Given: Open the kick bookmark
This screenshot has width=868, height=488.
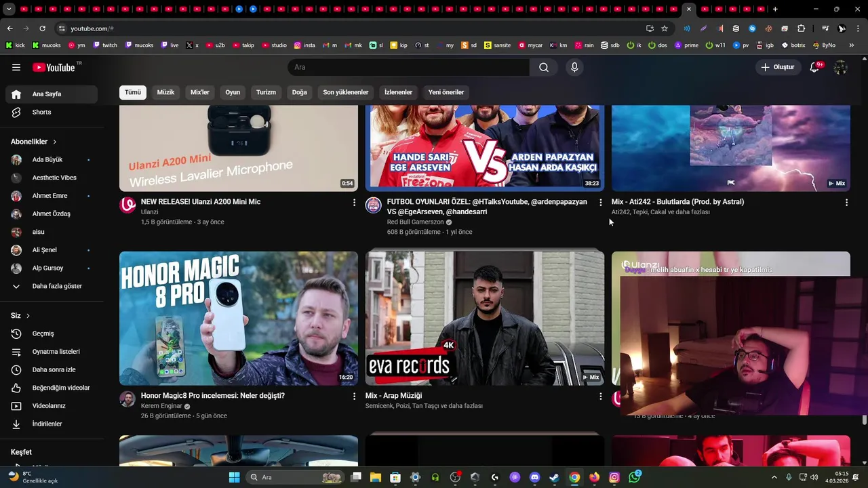Looking at the screenshot, I should [x=16, y=45].
